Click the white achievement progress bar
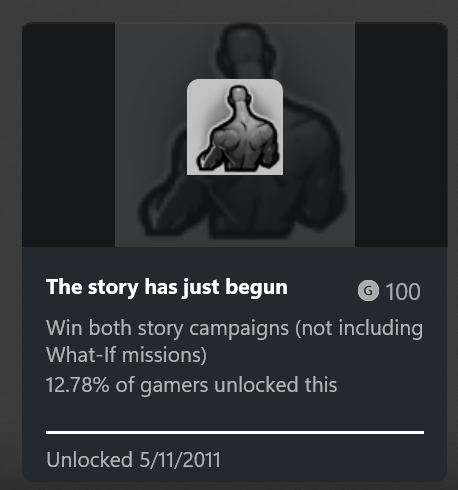 235,432
